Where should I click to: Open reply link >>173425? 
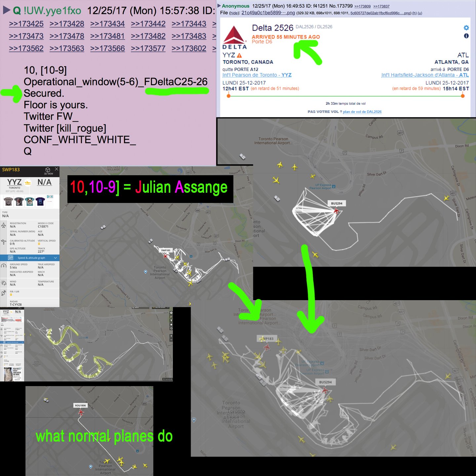pyautogui.click(x=26, y=24)
